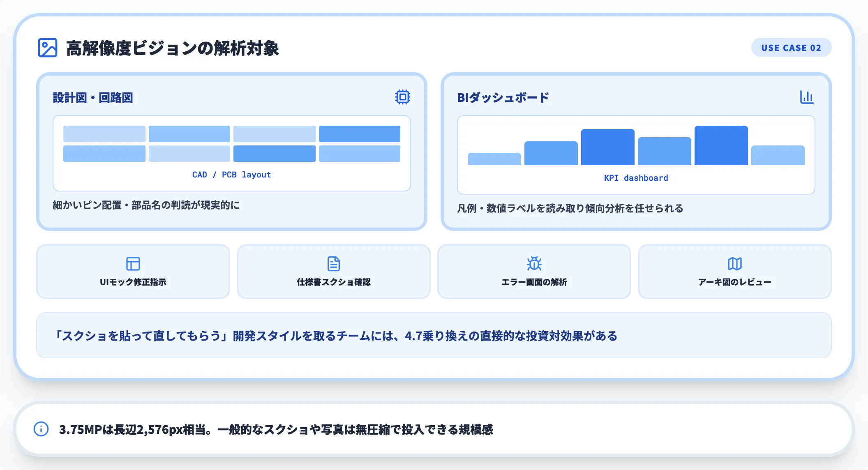Select the layout icon above UIモック修正指示
Viewport: 868px width, 470px height.
click(x=132, y=263)
